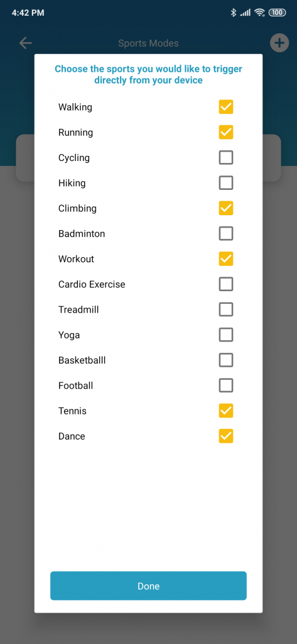The height and width of the screenshot is (644, 297).
Task: Enable the Cycling checkbox
Action: click(x=226, y=158)
